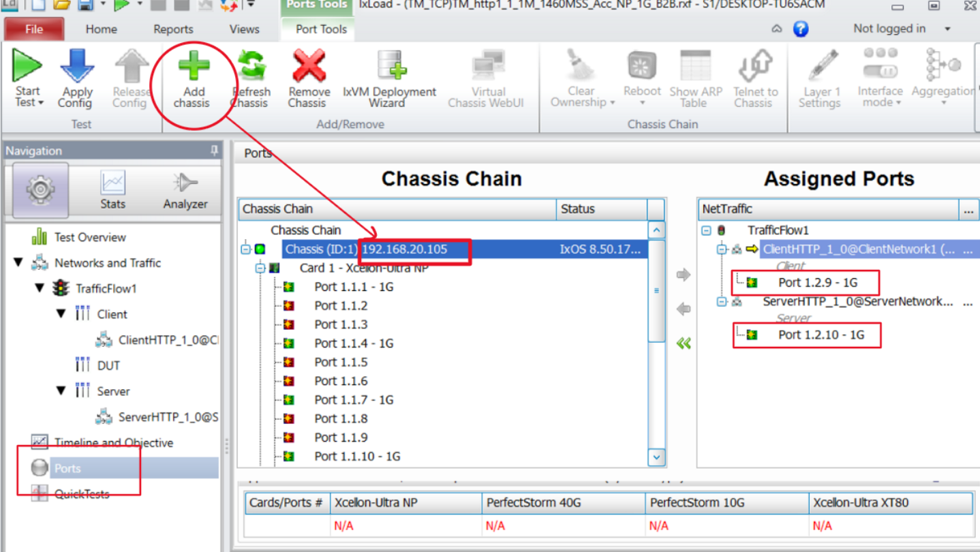980x552 pixels.
Task: Select assigned Port 1.2.10 - 1G
Action: [x=821, y=335]
